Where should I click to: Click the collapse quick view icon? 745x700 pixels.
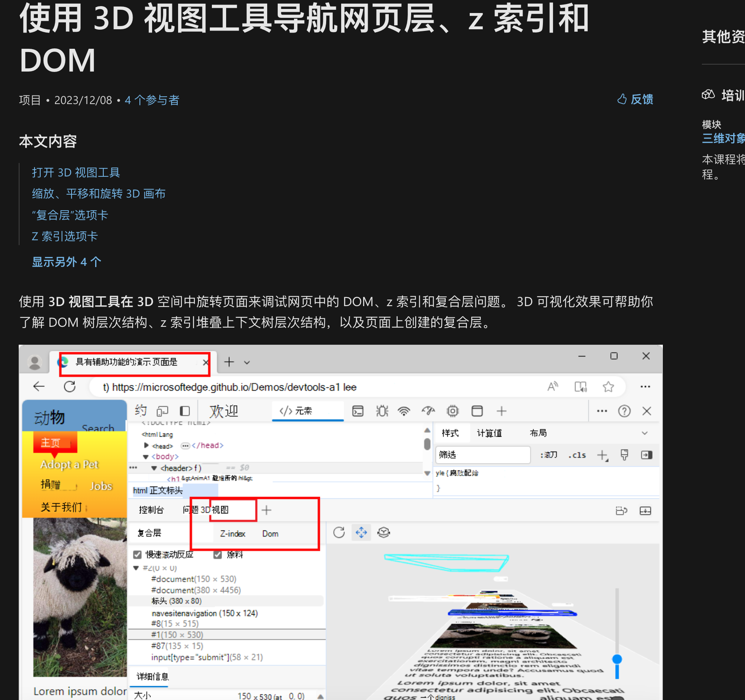click(645, 511)
